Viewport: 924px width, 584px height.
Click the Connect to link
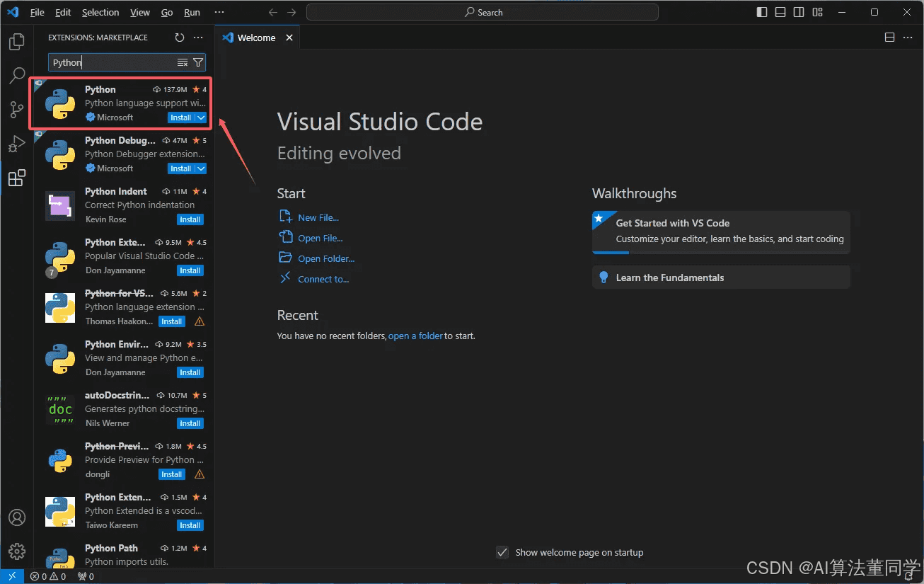pyautogui.click(x=323, y=279)
